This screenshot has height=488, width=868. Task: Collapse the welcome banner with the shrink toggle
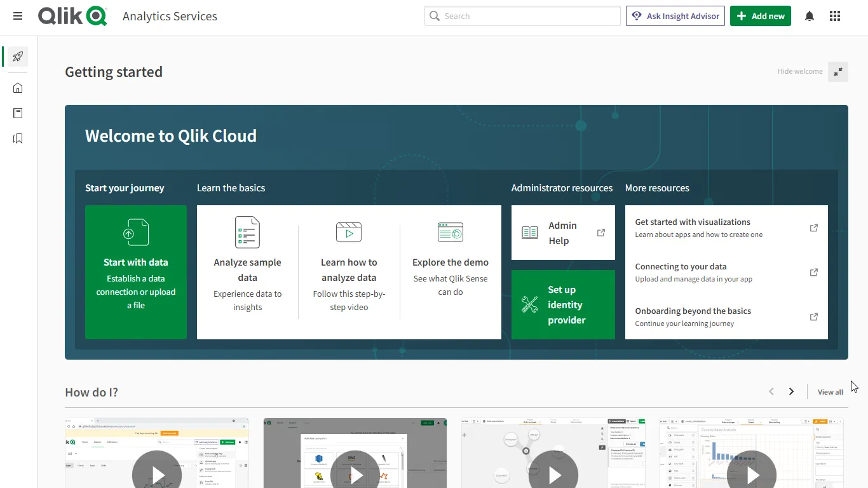(x=837, y=71)
